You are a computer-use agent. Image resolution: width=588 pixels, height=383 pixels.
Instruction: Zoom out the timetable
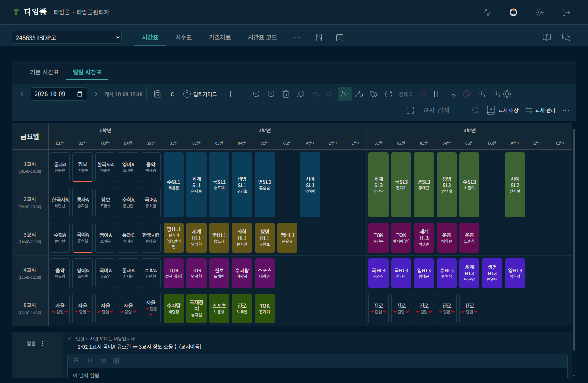tap(257, 94)
